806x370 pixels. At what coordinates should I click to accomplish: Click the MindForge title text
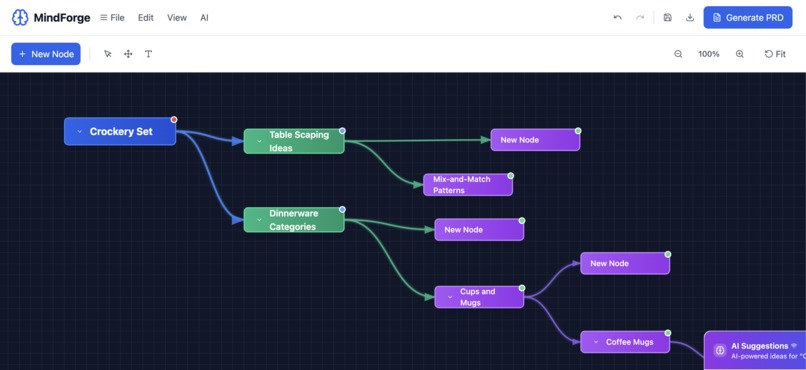(x=62, y=18)
